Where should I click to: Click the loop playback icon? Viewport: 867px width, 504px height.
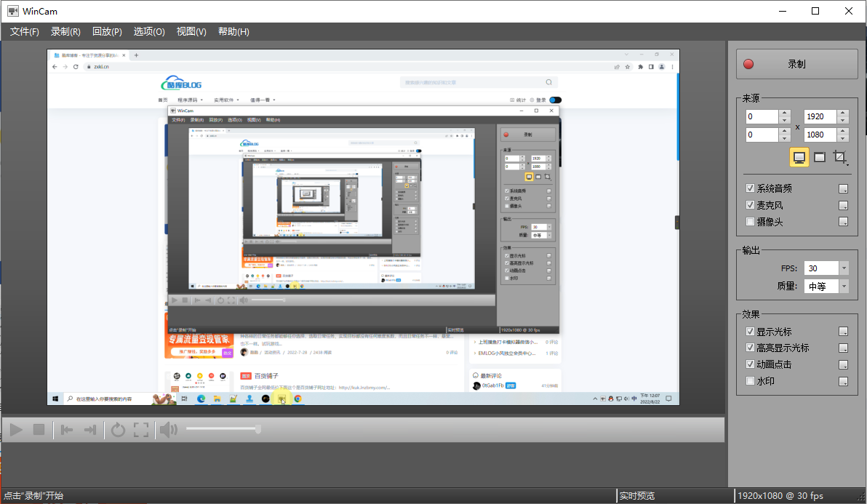[119, 429]
